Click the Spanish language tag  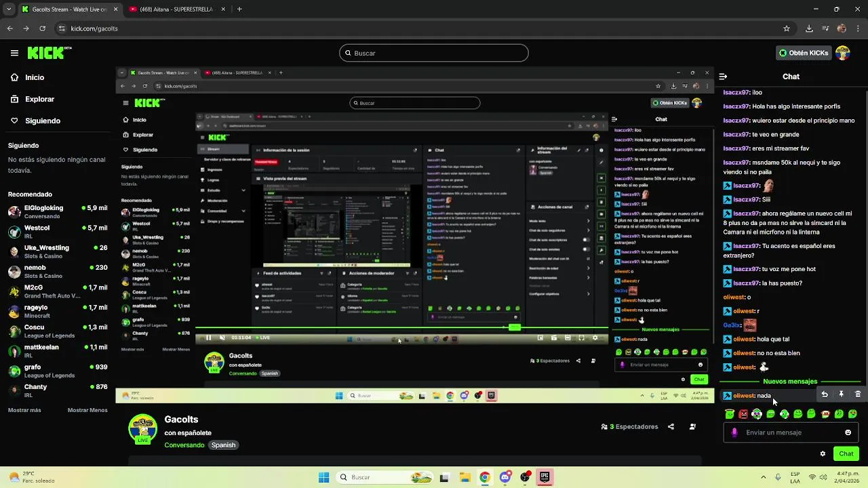pyautogui.click(x=223, y=445)
